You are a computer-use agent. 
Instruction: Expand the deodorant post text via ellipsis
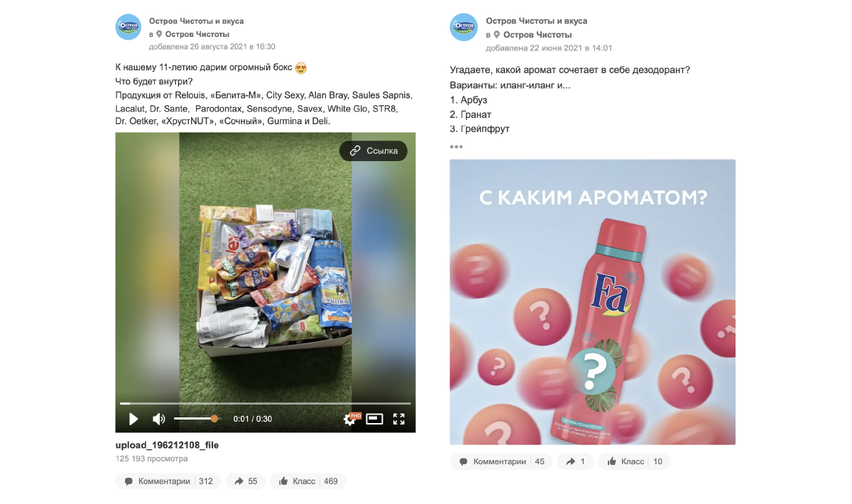pyautogui.click(x=456, y=147)
